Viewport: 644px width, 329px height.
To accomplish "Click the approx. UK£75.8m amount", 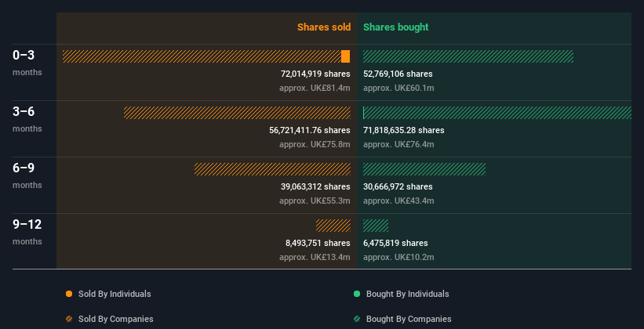I will click(315, 144).
